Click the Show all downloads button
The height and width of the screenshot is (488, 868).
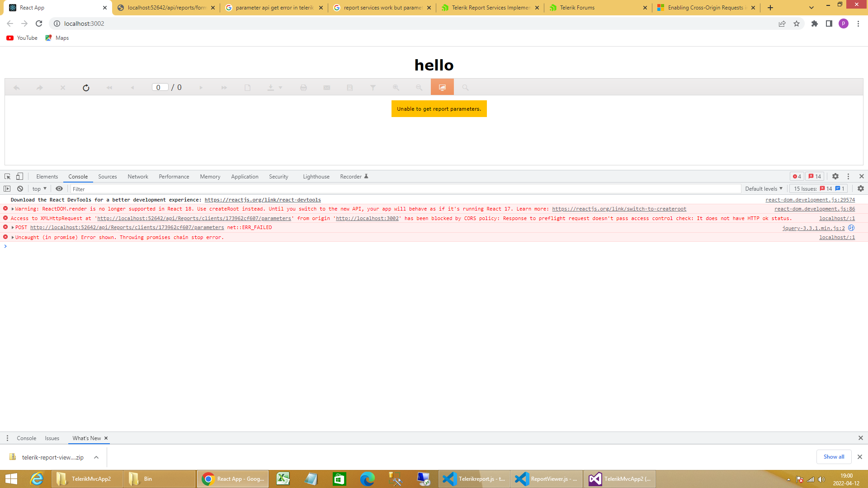833,457
